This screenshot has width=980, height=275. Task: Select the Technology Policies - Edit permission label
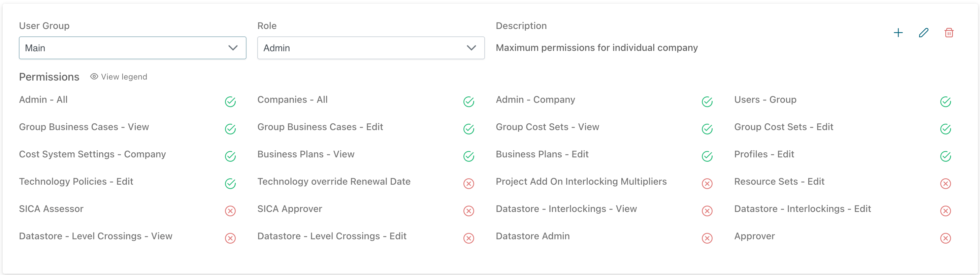click(x=76, y=181)
